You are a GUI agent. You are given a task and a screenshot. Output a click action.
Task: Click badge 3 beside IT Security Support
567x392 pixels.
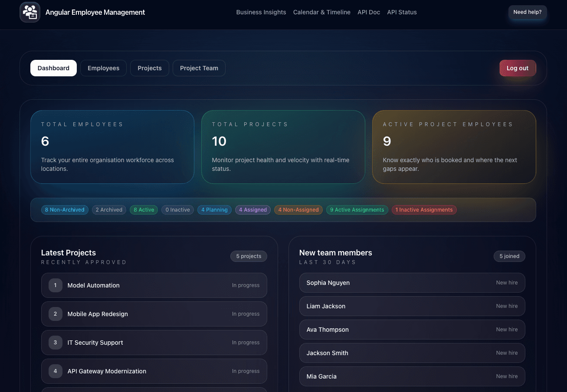[55, 343]
